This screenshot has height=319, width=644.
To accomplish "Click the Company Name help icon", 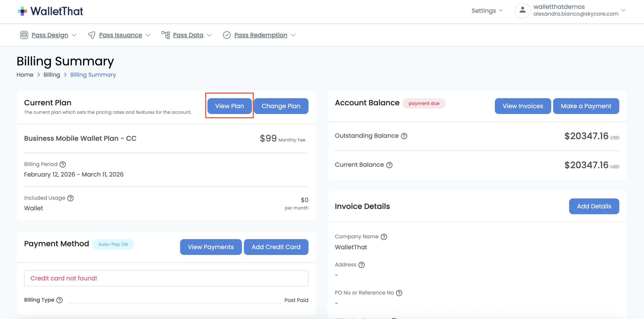I will tap(384, 237).
